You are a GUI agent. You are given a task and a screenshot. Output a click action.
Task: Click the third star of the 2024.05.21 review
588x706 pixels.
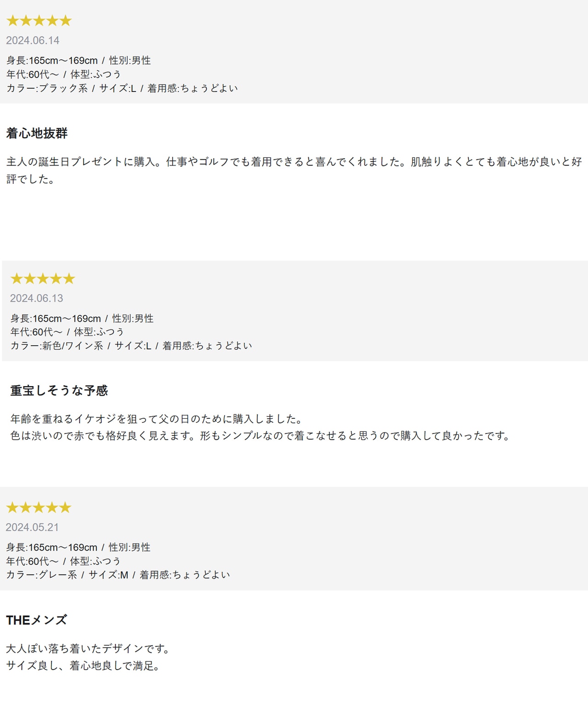[x=39, y=507]
